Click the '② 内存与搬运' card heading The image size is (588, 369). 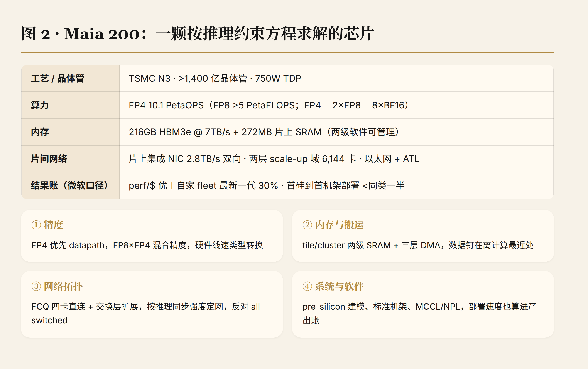333,225
